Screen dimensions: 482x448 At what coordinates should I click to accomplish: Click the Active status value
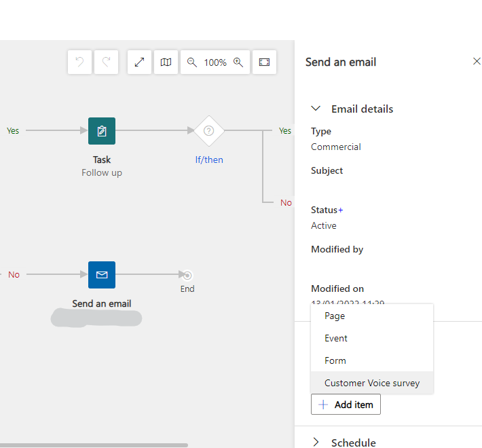point(323,225)
